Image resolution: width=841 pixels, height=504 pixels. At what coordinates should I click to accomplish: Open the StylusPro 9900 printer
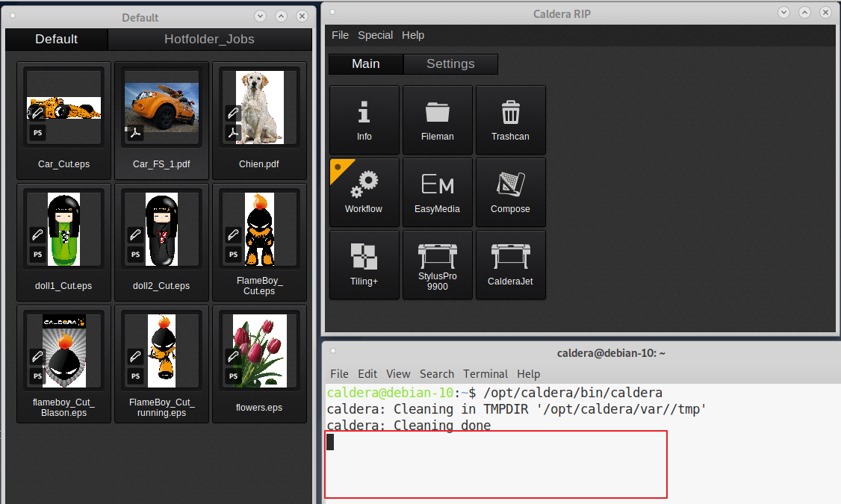click(x=437, y=264)
